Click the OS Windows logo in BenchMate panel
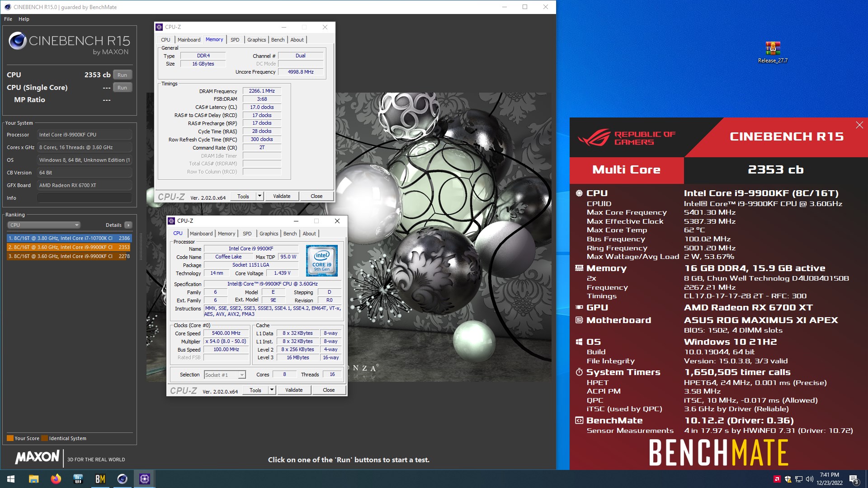This screenshot has width=868, height=488. (579, 342)
